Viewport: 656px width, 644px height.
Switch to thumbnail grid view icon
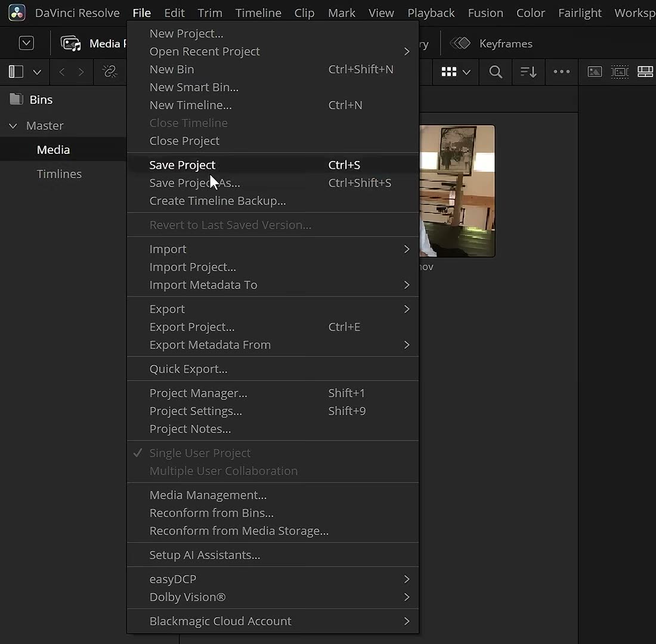[x=449, y=72]
